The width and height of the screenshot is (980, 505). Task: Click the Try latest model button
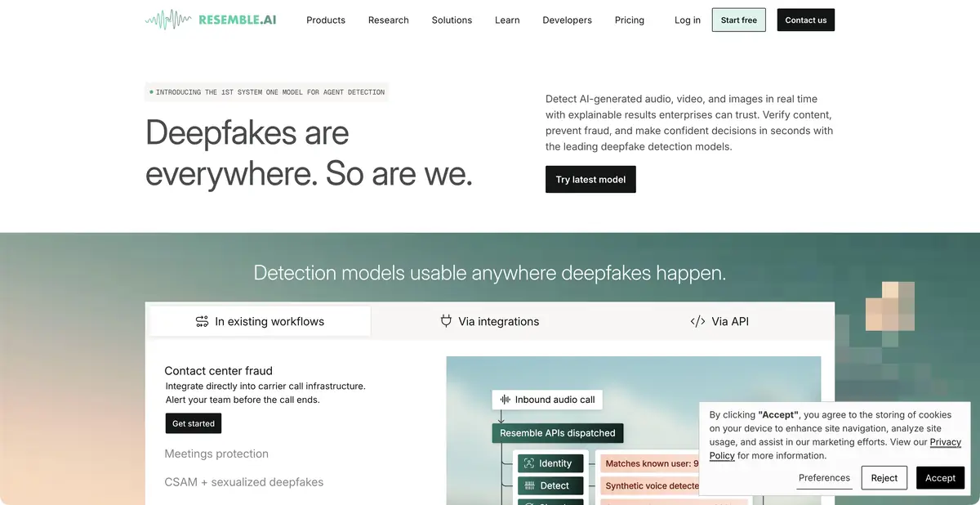tap(590, 180)
